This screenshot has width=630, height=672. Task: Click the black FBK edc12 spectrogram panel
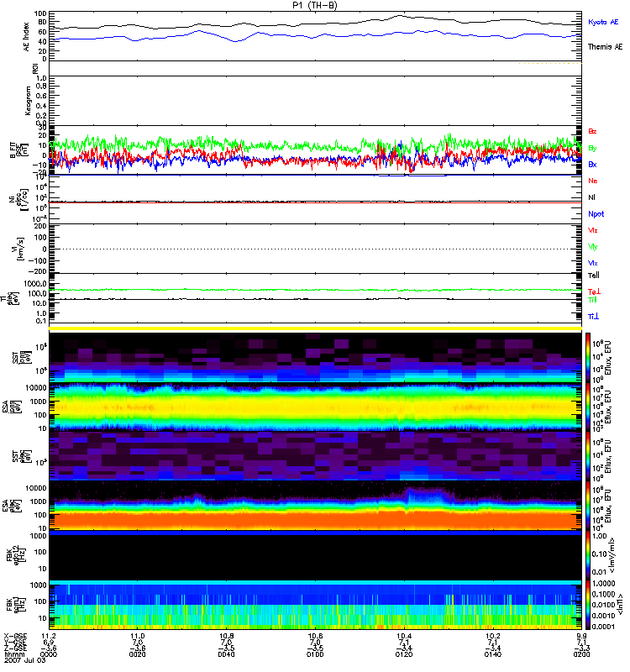point(315,558)
